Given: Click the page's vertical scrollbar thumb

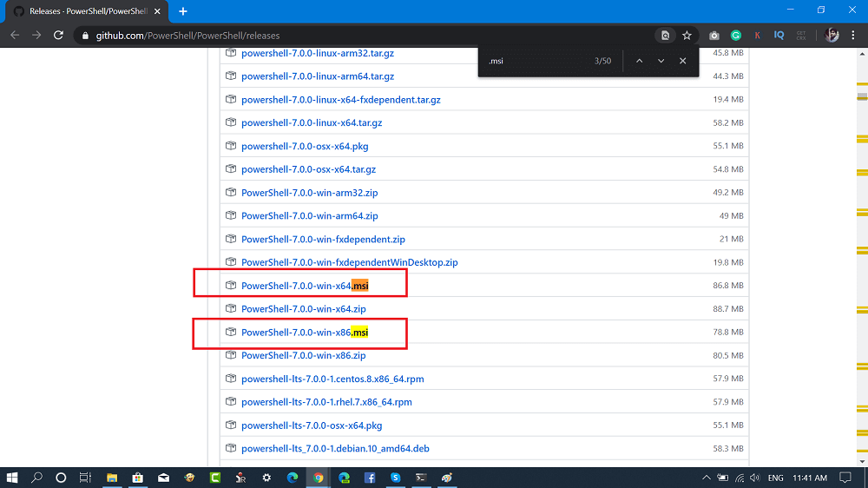Looking at the screenshot, I should [862, 97].
